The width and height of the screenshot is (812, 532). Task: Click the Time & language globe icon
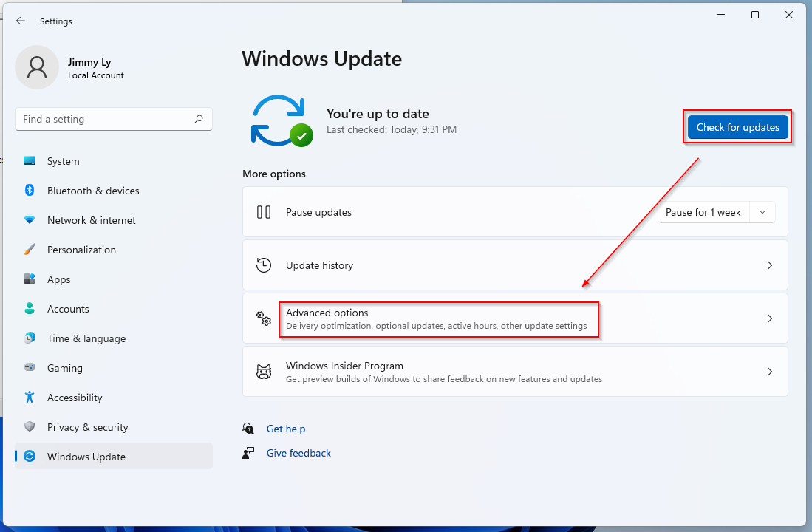(30, 338)
